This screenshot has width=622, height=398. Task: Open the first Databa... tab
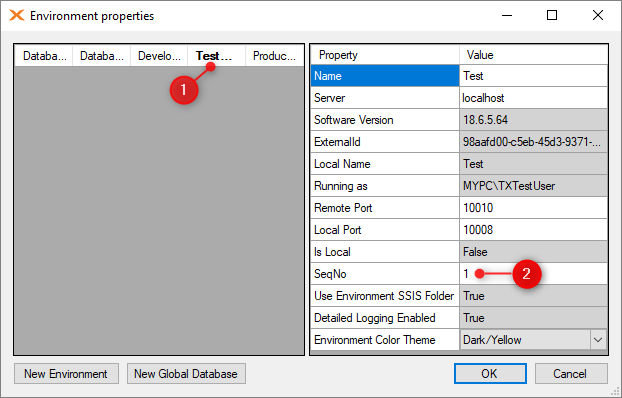[x=44, y=56]
